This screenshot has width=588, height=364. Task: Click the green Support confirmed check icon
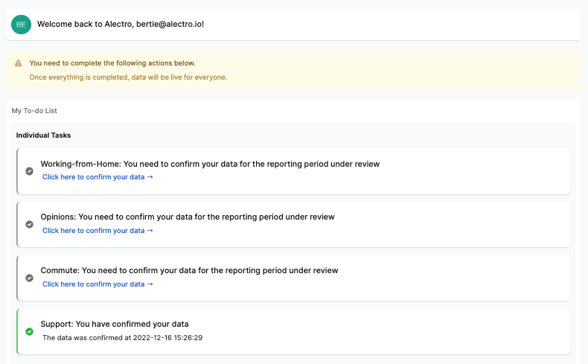(30, 331)
